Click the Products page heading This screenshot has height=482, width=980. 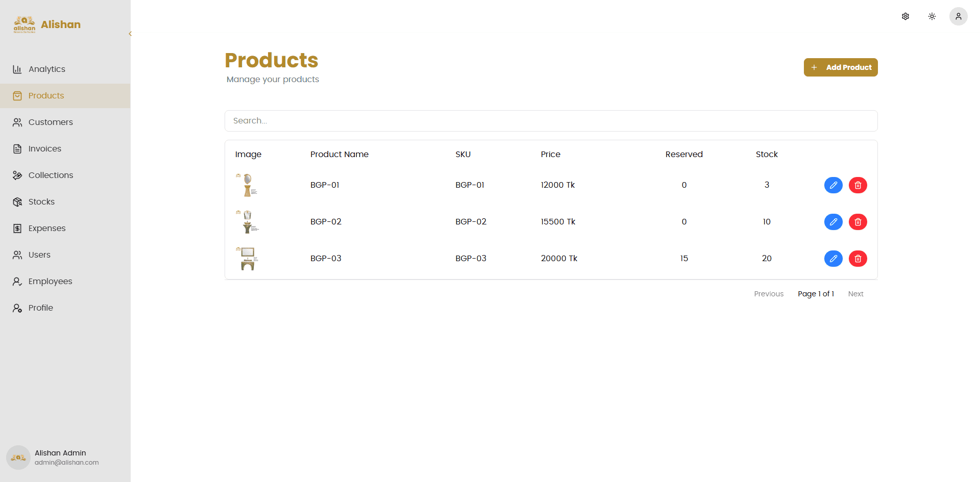[x=272, y=60]
